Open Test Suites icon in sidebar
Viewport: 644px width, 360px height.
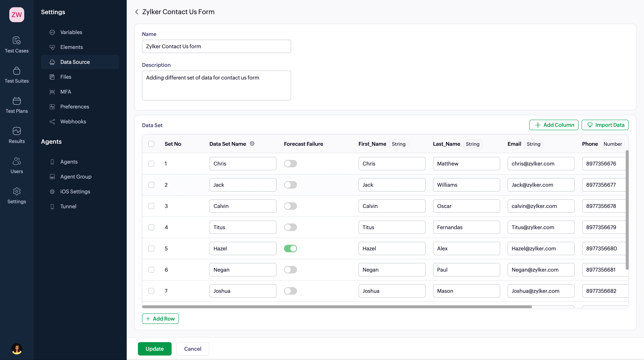tap(17, 75)
